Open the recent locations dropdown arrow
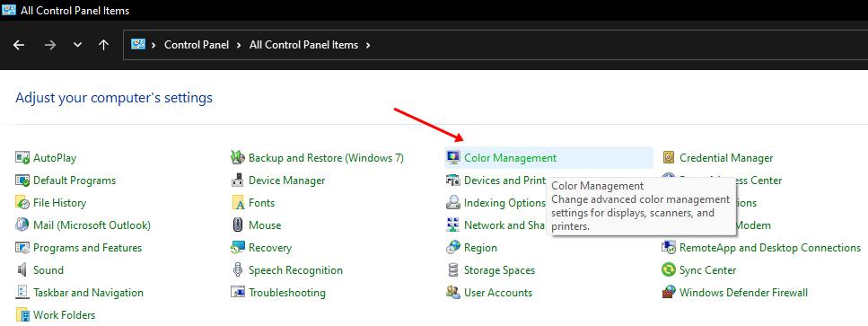The image size is (868, 326). 77,45
